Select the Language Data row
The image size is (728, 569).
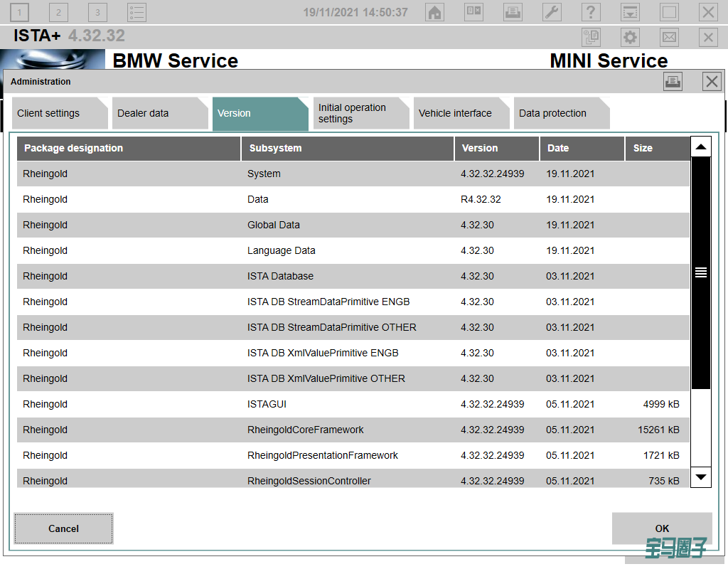coord(353,250)
